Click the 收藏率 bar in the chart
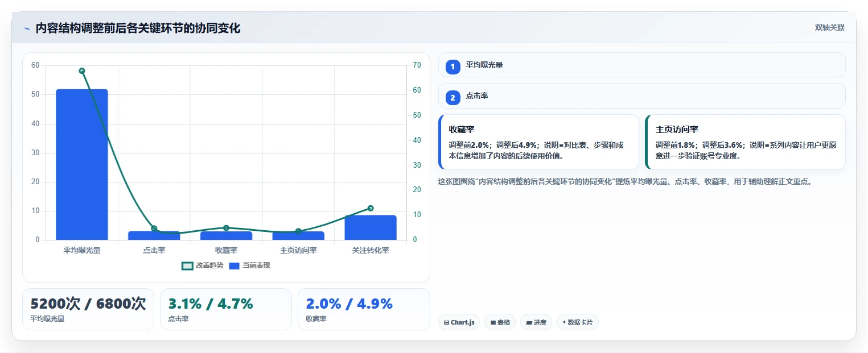This screenshot has height=353, width=868. click(x=226, y=235)
